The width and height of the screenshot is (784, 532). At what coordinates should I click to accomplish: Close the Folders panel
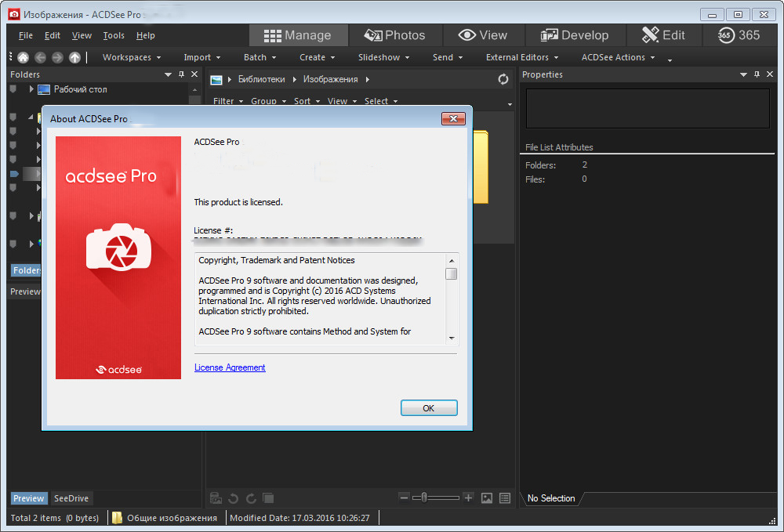pyautogui.click(x=194, y=74)
